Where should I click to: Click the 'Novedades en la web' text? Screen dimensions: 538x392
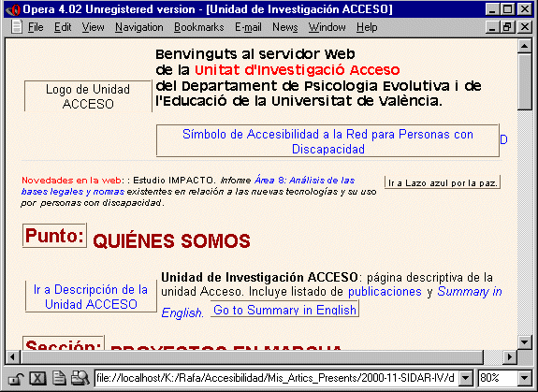tap(71, 180)
